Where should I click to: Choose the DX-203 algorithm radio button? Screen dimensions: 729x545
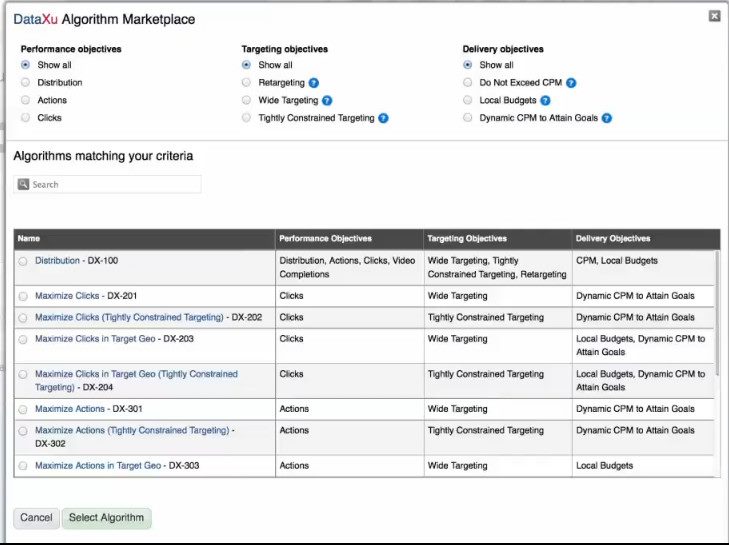tap(23, 339)
